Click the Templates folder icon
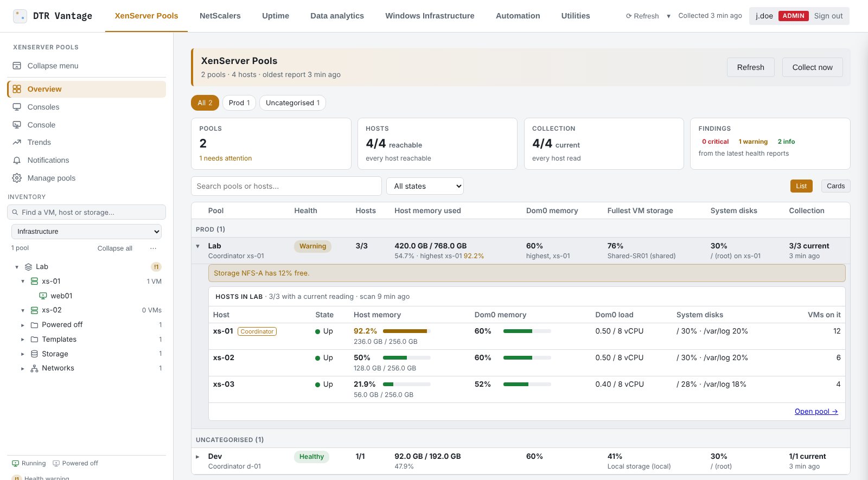 tap(34, 340)
